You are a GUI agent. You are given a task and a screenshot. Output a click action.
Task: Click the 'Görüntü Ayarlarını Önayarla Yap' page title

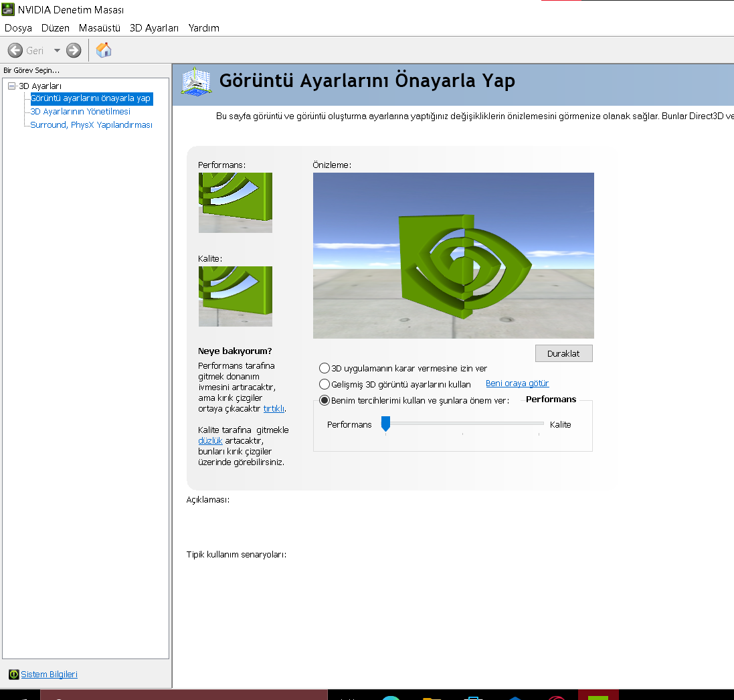point(367,80)
